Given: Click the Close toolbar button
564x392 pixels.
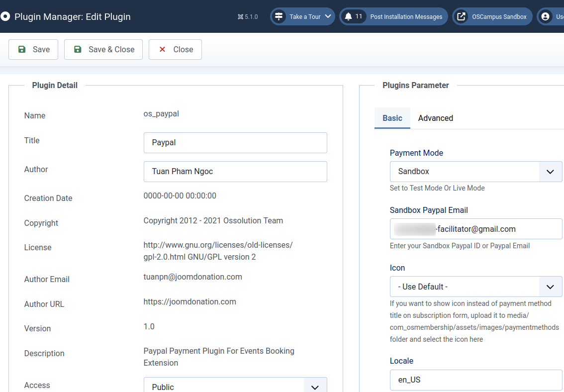Looking at the screenshot, I should pos(175,49).
